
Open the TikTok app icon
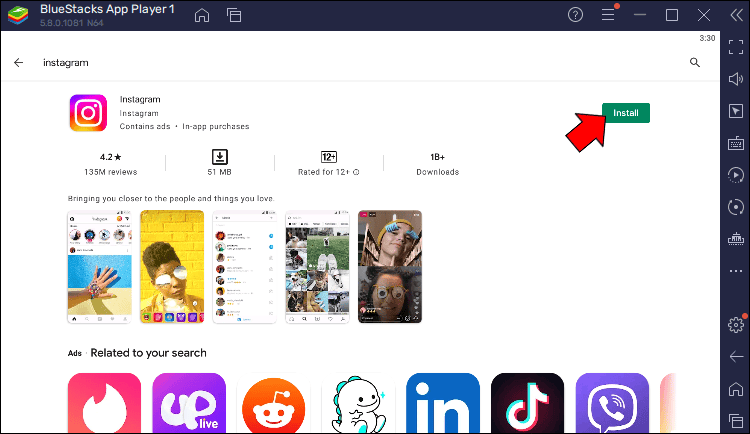coord(528,403)
